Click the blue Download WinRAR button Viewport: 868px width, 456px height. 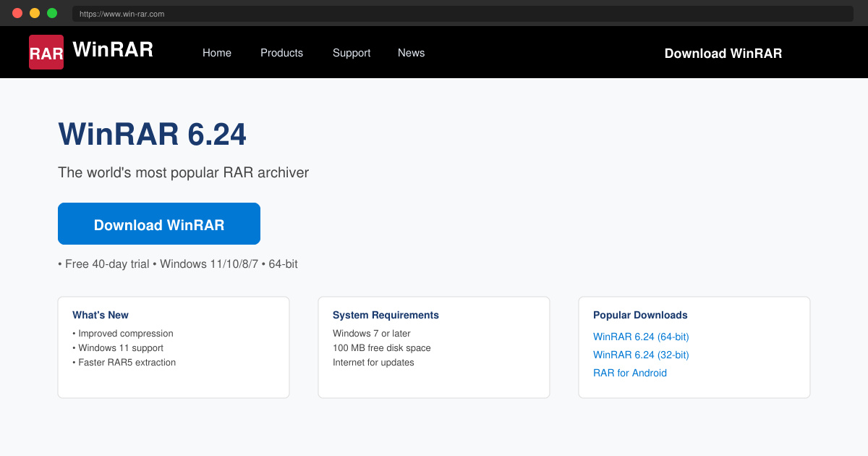pos(159,224)
